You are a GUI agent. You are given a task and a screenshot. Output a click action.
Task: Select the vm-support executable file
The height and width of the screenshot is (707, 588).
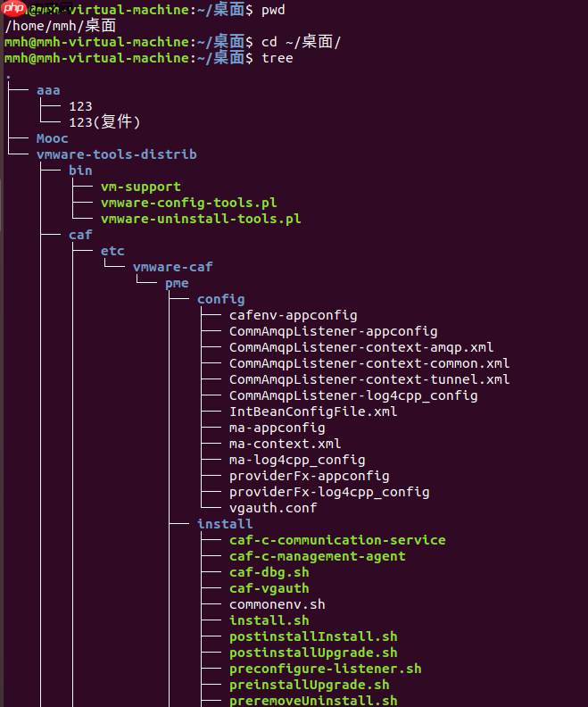click(x=141, y=187)
